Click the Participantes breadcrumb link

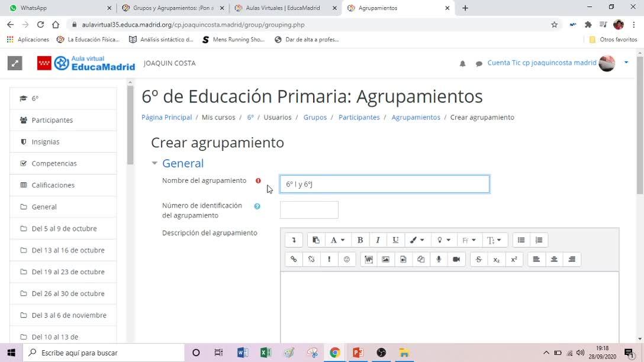click(359, 117)
